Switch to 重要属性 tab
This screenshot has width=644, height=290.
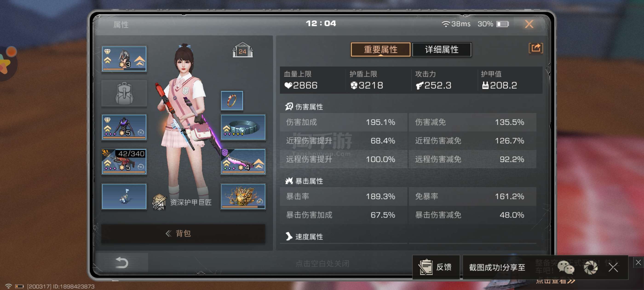pyautogui.click(x=380, y=49)
